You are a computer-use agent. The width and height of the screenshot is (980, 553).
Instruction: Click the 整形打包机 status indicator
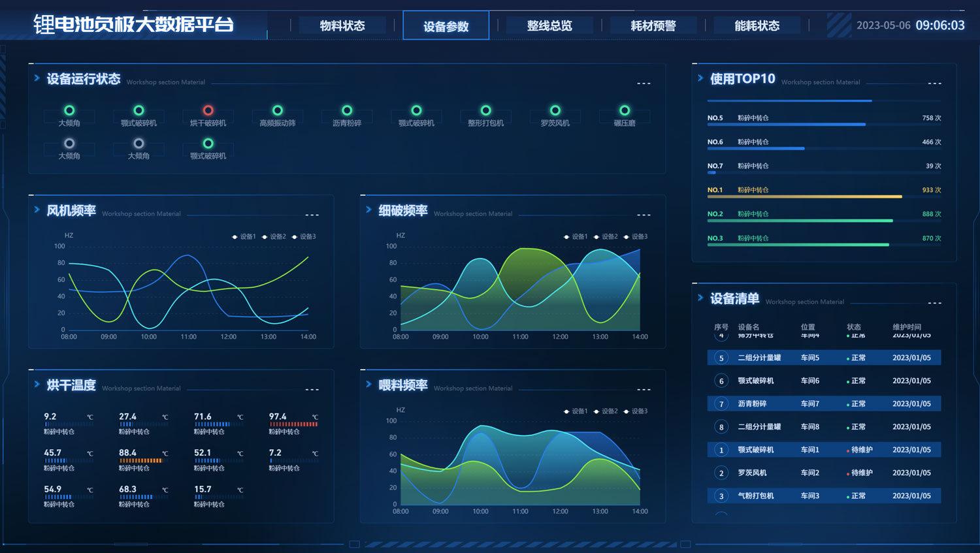pyautogui.click(x=485, y=110)
